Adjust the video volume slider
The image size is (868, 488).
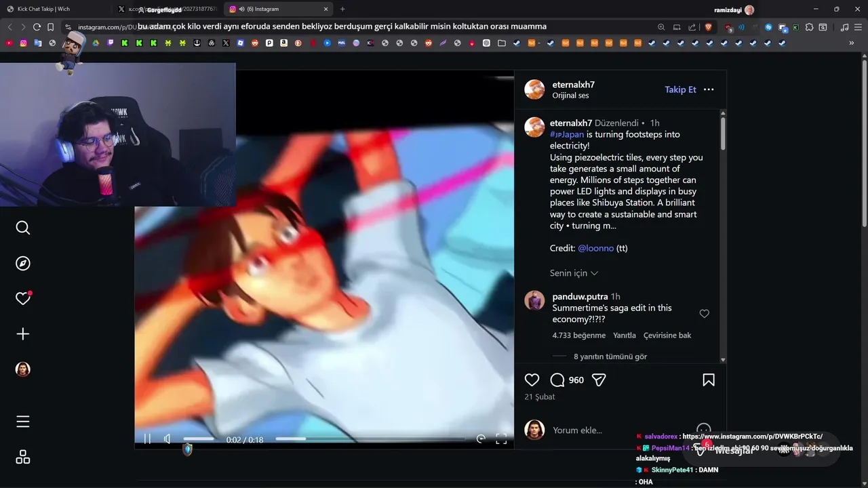198,439
